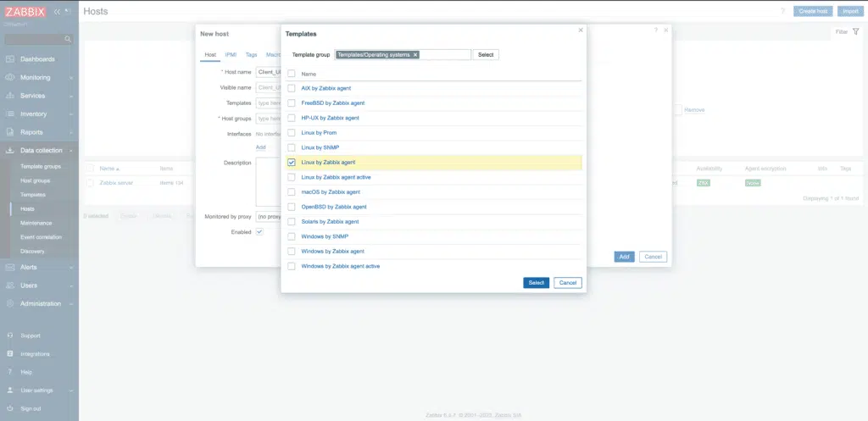Expand the Administration menu arrow
This screenshot has height=421, width=868.
71,304
